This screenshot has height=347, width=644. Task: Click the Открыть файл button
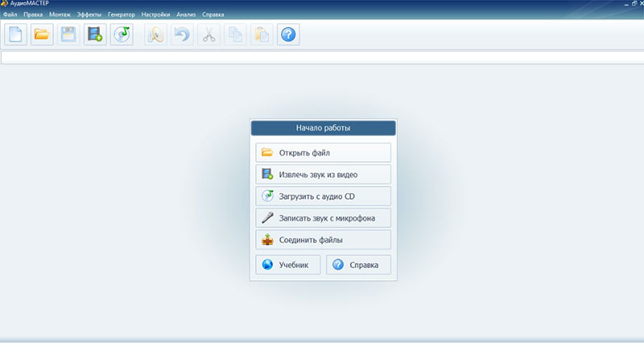324,152
